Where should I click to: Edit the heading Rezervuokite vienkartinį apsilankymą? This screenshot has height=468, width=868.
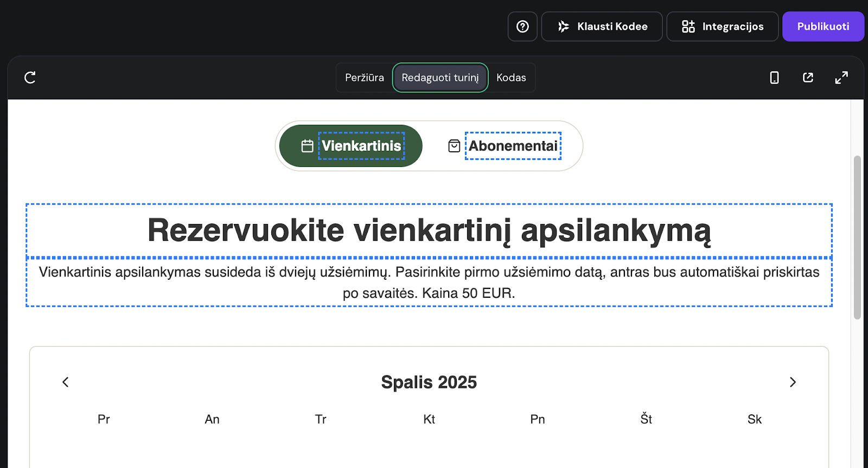tap(429, 230)
